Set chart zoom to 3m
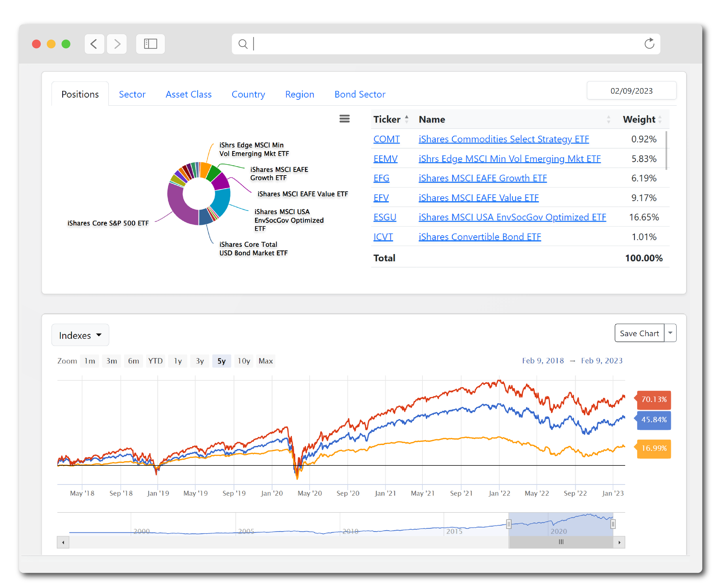The width and height of the screenshot is (720, 588). click(111, 361)
